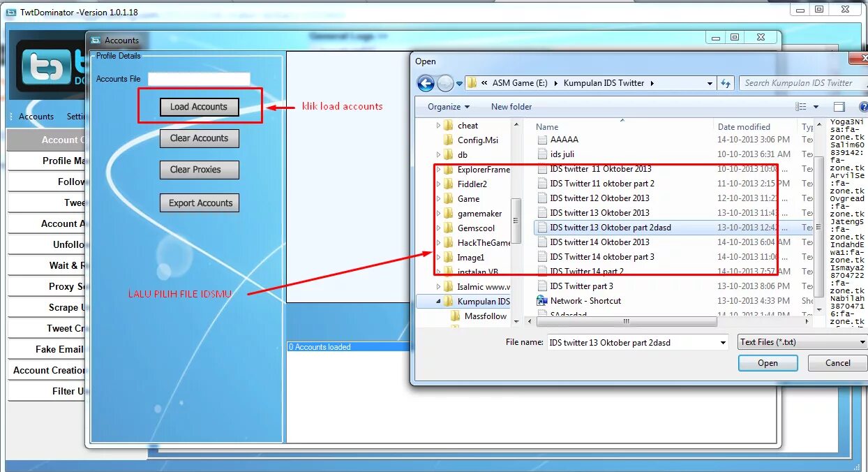
Task: Select file IDS Twitter 11 oktober part 2
Action: point(602,184)
